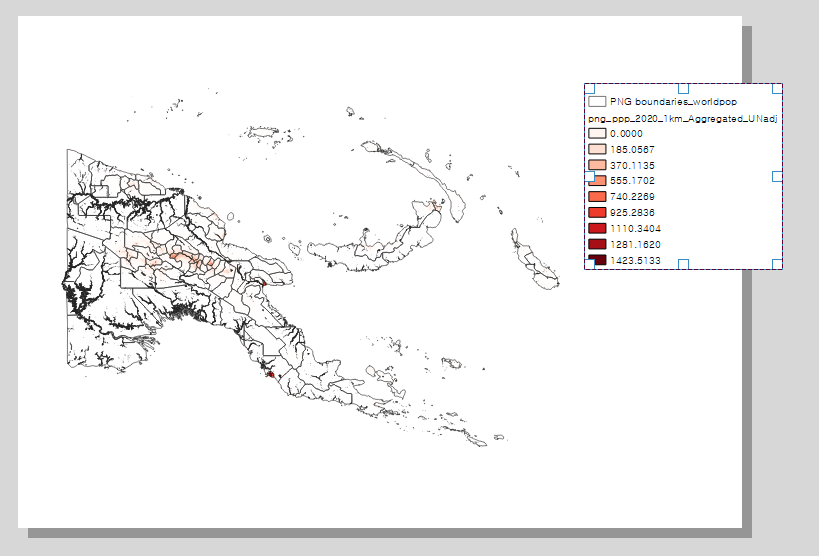Click the 370.1135 legend color swatch
This screenshot has width=819, height=556.
[x=597, y=165]
